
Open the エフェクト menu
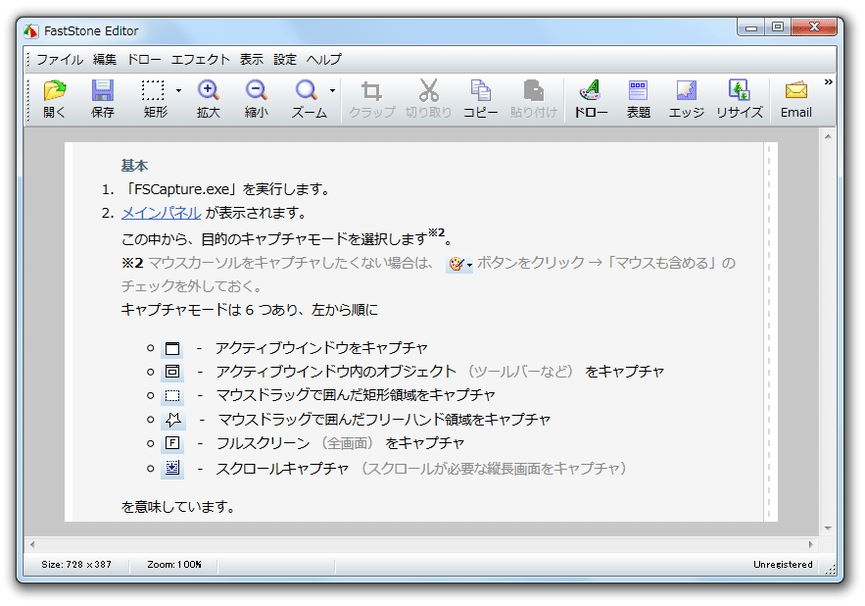tap(200, 60)
